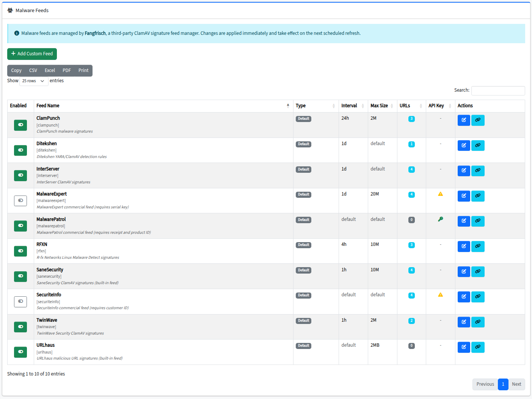
Task: Sort table by API Key column
Action: (x=440, y=106)
